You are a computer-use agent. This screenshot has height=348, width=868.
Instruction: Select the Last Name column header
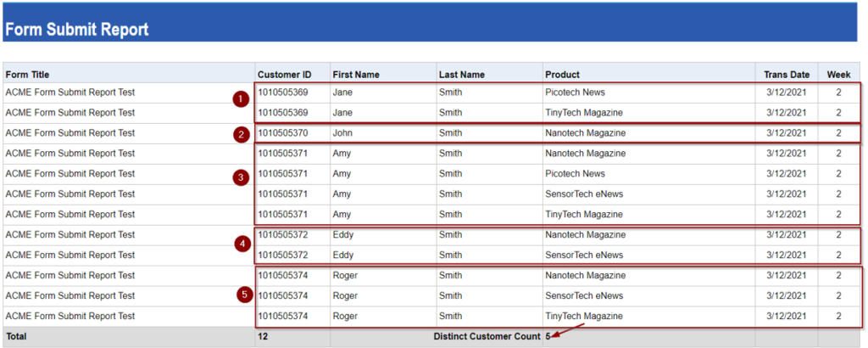coord(461,75)
